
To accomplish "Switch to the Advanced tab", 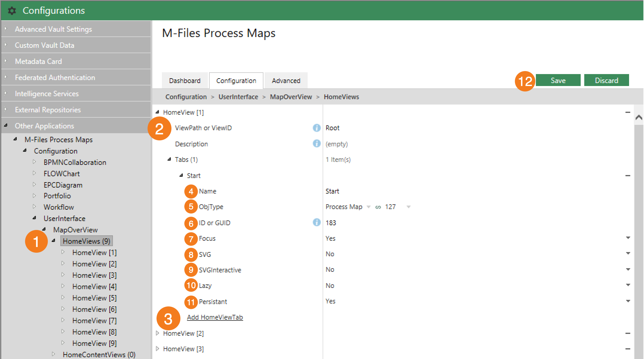I will point(286,81).
